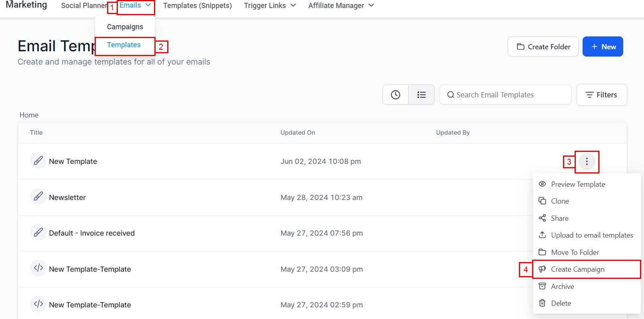This screenshot has height=319, width=644.
Task: Click the brush icon beside Default - Invoice received
Action: pyautogui.click(x=38, y=232)
